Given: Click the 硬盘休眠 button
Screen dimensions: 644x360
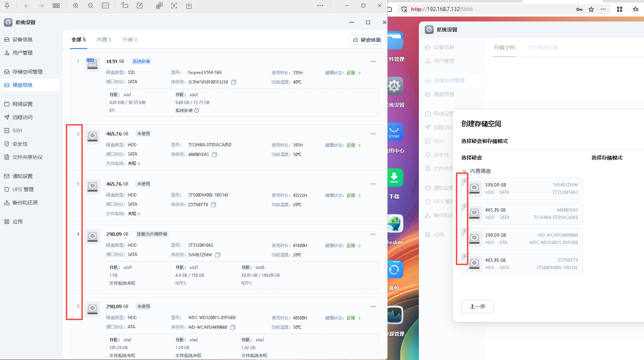Looking at the screenshot, I should [367, 40].
